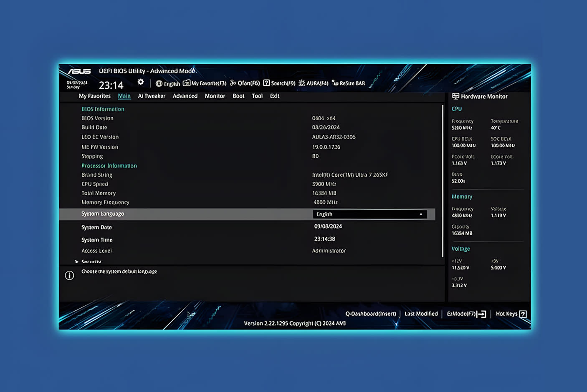Switch to the AI Tweaker tab
The image size is (587, 392).
coord(152,96)
